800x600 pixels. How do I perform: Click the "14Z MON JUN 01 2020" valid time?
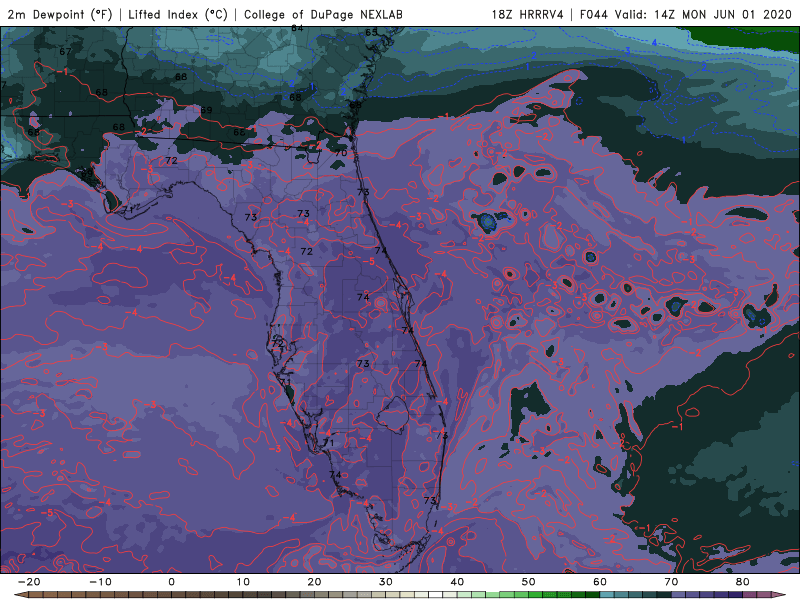[723, 14]
